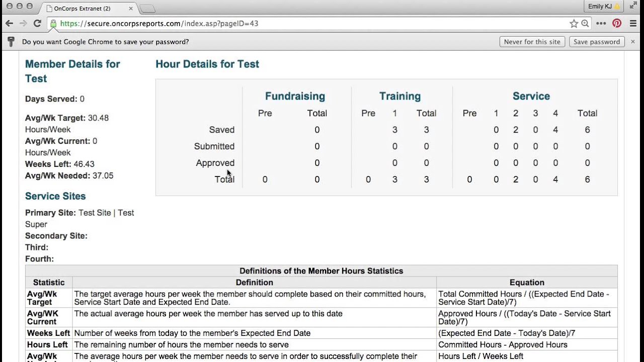The width and height of the screenshot is (644, 362).
Task: Click the Hours Left / Weeks Left equation
Action: pos(480,356)
